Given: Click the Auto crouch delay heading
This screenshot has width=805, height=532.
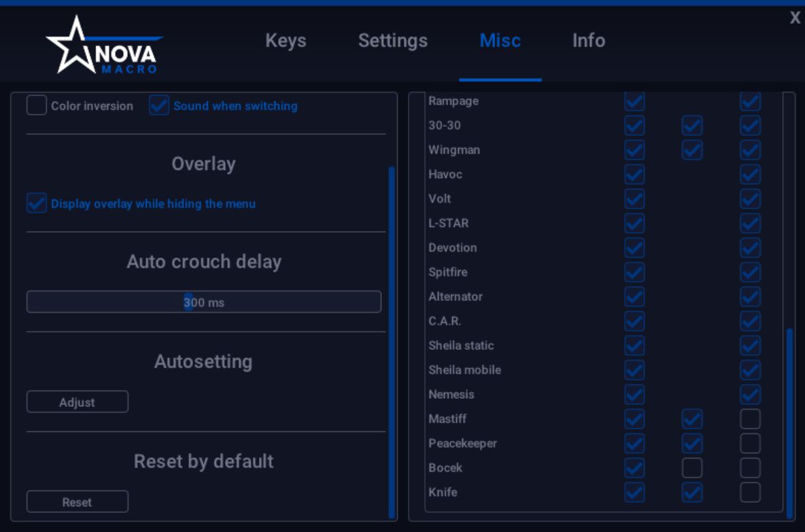Looking at the screenshot, I should pyautogui.click(x=204, y=262).
